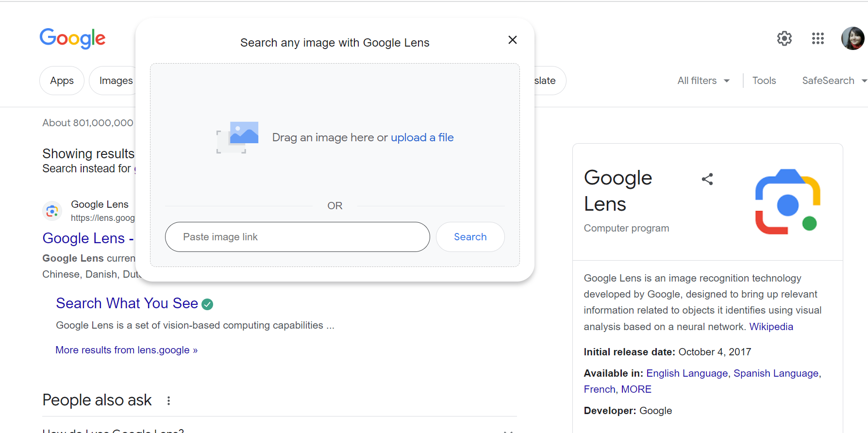Open the Tools menu
868x433 pixels.
coord(764,81)
